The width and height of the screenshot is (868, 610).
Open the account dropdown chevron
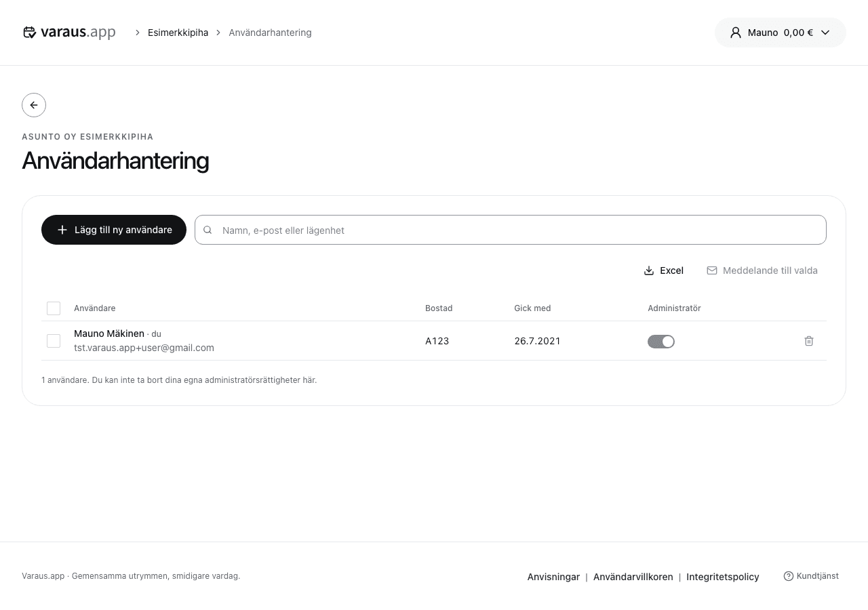point(825,33)
